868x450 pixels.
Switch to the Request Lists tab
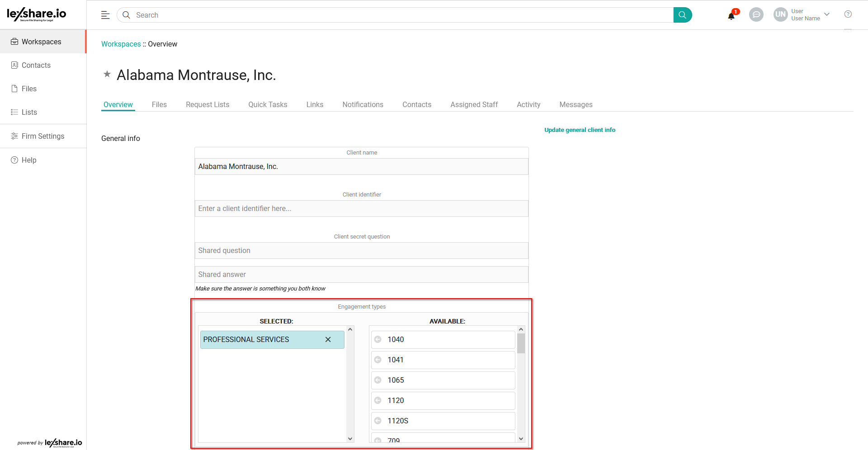208,105
